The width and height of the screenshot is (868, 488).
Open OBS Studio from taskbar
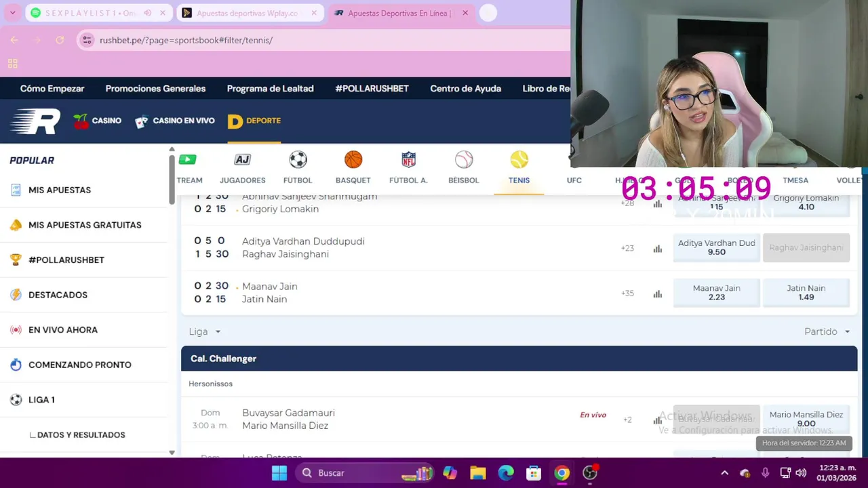[590, 473]
